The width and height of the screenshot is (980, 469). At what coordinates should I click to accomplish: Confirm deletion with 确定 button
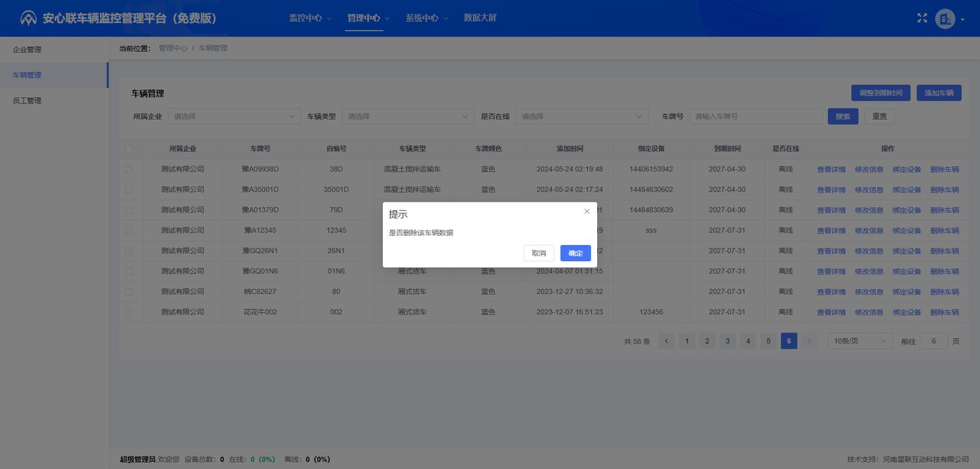tap(575, 253)
